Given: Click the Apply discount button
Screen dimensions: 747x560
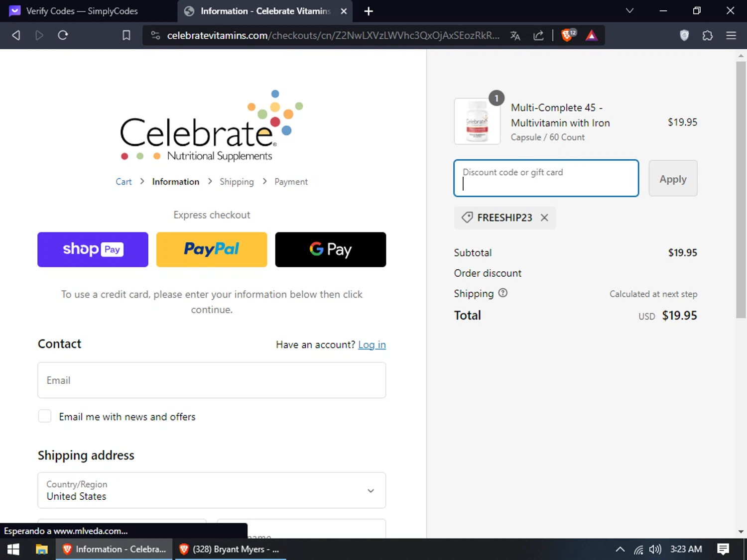Looking at the screenshot, I should [x=673, y=178].
